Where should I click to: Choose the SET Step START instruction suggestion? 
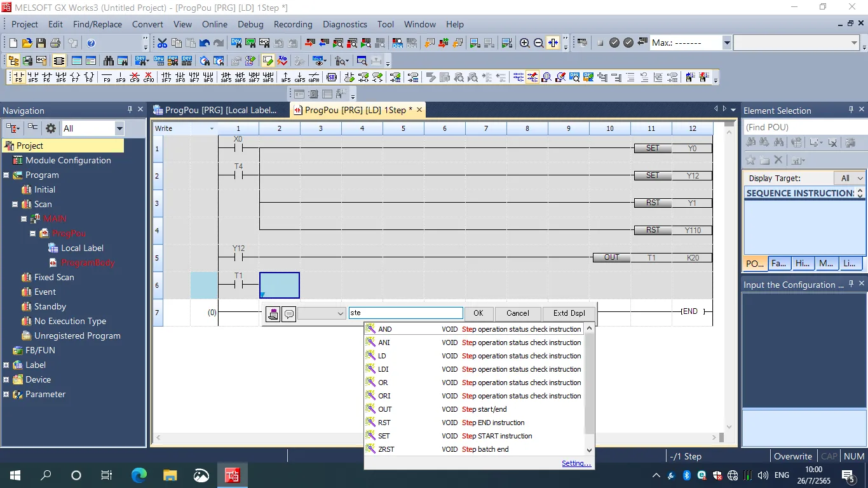474,436
